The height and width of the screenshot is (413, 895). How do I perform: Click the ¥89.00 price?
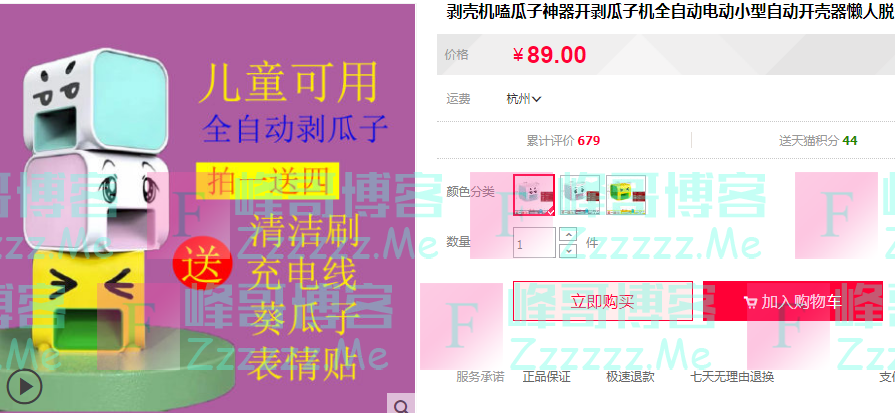549,55
